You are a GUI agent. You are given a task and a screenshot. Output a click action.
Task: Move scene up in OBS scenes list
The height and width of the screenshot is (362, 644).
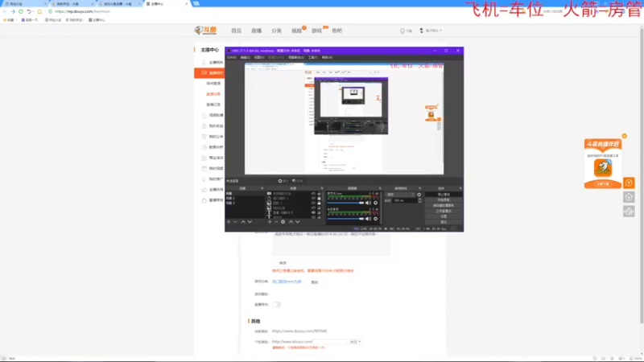point(243,222)
